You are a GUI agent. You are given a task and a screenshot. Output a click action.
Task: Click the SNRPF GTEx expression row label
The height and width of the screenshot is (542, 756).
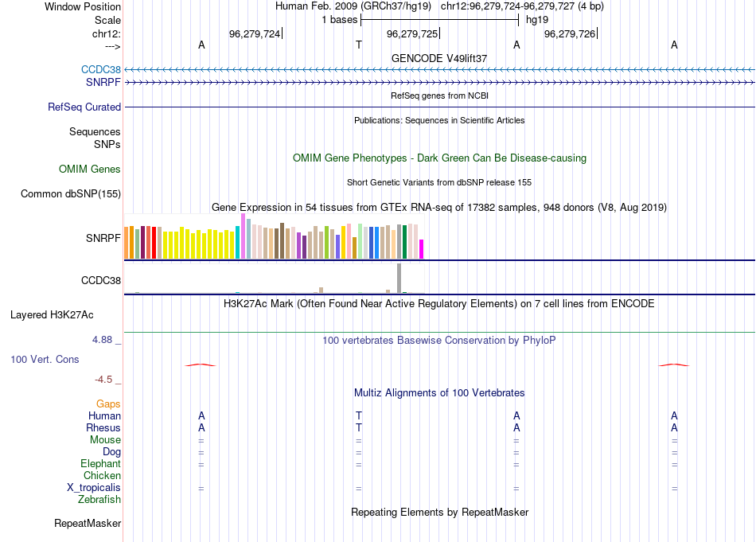[103, 238]
